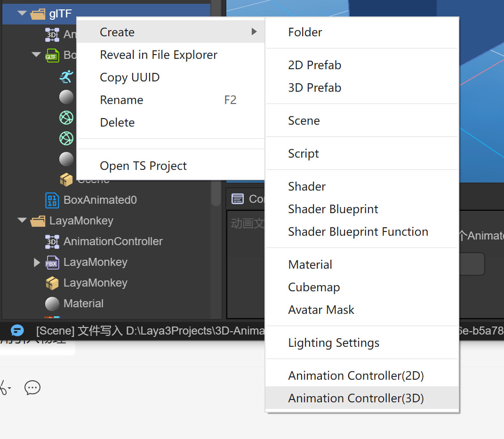Collapse the LayaMonkey folder arrow
The image size is (504, 439).
(x=22, y=221)
